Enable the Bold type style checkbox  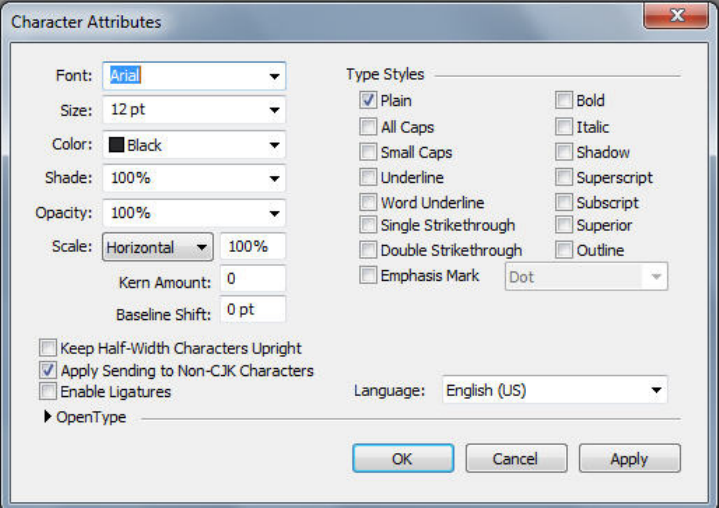coord(564,101)
